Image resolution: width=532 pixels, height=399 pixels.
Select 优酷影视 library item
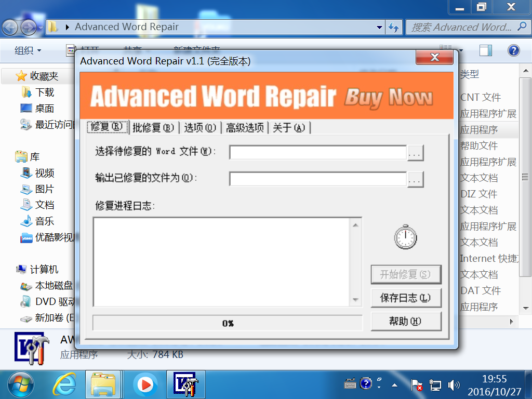click(x=47, y=237)
